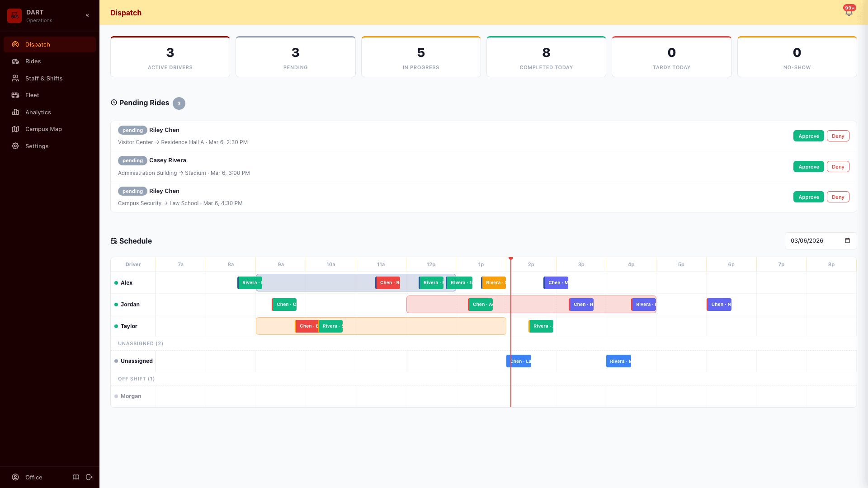The image size is (868, 488).
Task: Open Settings via the gear icon
Action: click(16, 146)
